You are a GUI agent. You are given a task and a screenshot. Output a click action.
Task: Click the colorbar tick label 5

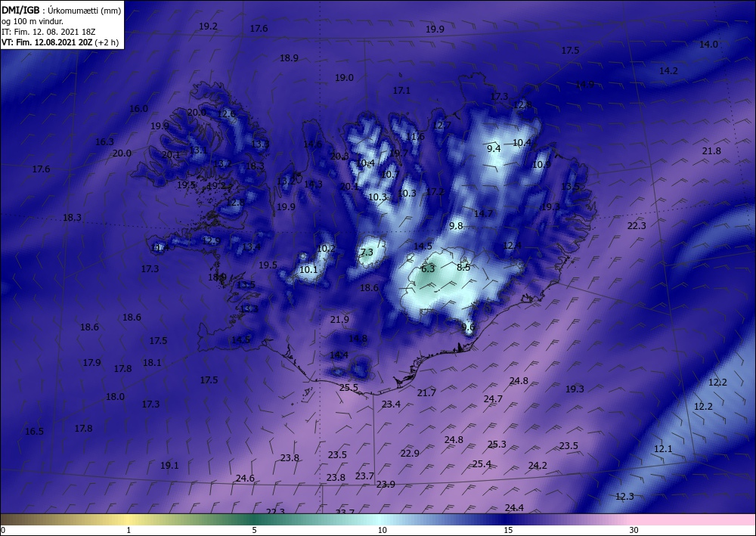[x=254, y=531]
